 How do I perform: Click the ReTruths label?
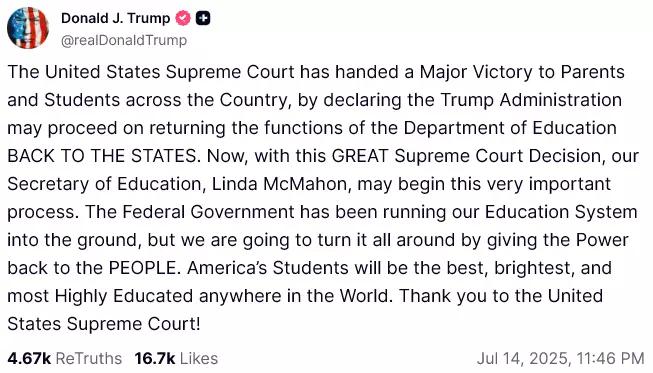(89, 358)
